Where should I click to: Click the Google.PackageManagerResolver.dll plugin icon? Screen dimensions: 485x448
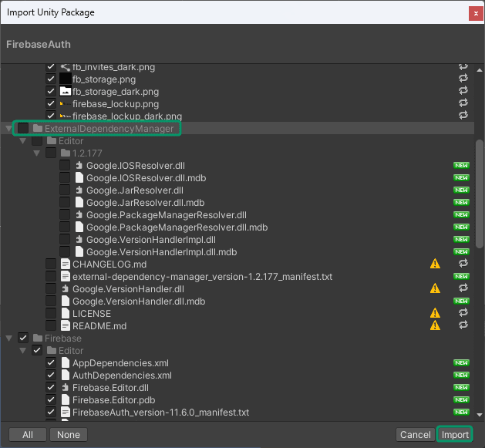pos(79,214)
